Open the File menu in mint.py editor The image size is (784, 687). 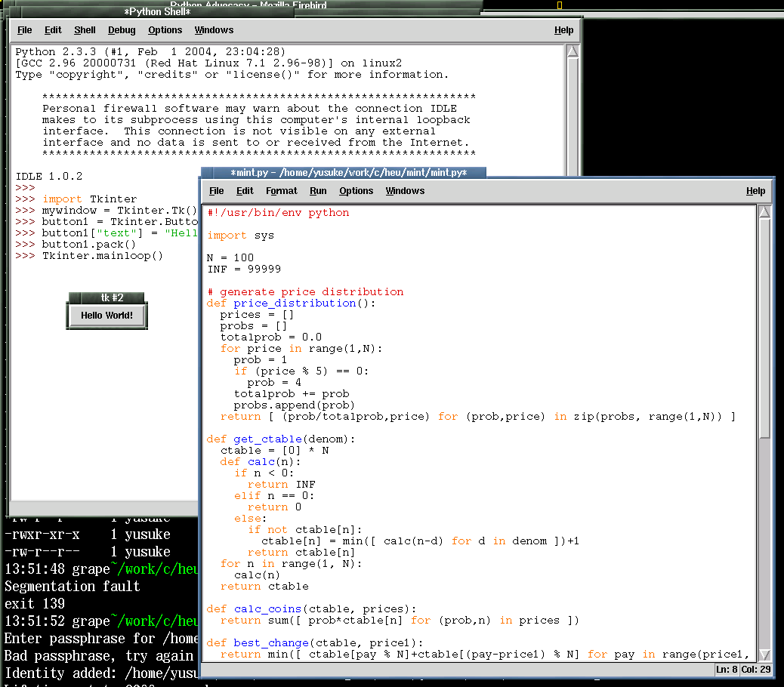[x=217, y=191]
